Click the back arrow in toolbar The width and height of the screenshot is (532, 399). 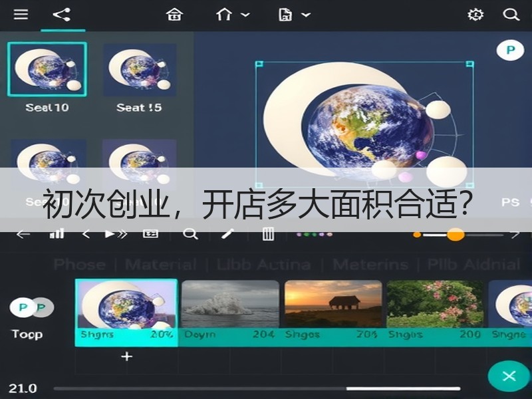pyautogui.click(x=23, y=234)
